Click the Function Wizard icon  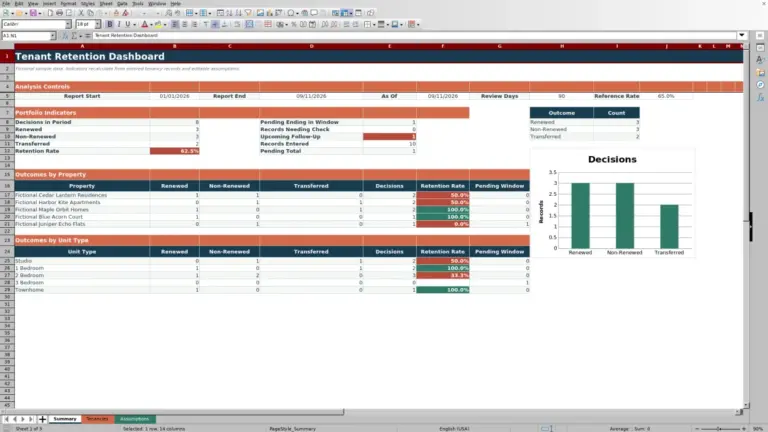[x=65, y=36]
